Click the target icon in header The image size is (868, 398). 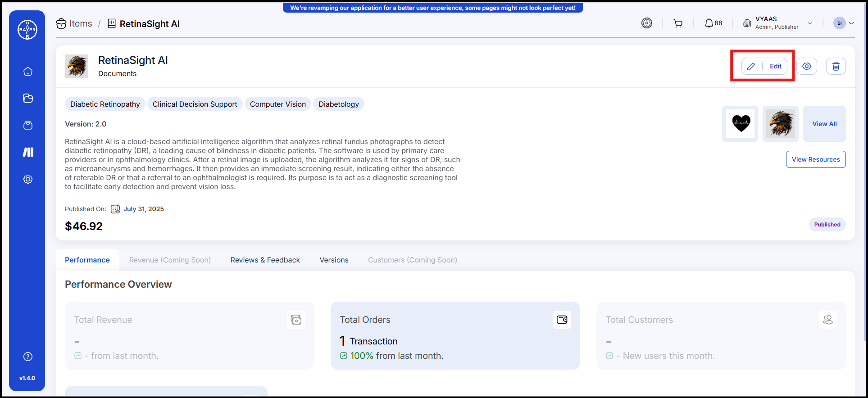coord(647,23)
